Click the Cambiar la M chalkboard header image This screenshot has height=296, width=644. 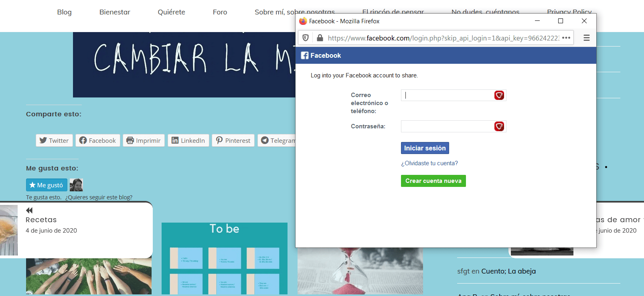(184, 65)
